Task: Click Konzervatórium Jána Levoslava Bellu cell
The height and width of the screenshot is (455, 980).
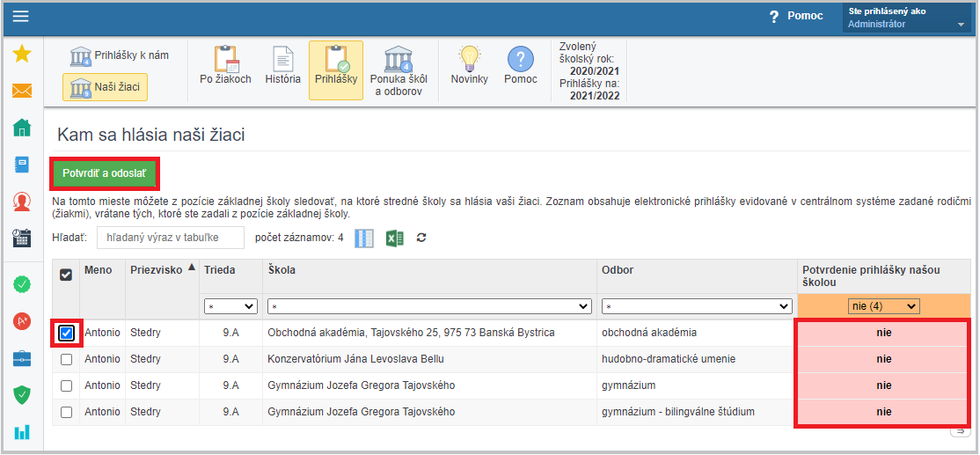Action: point(429,359)
